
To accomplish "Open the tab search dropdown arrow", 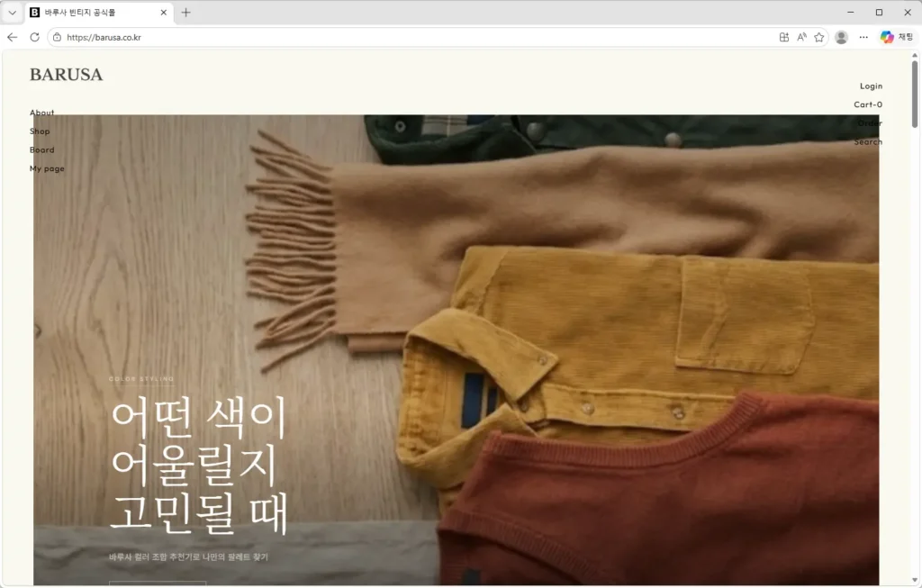I will tap(12, 13).
